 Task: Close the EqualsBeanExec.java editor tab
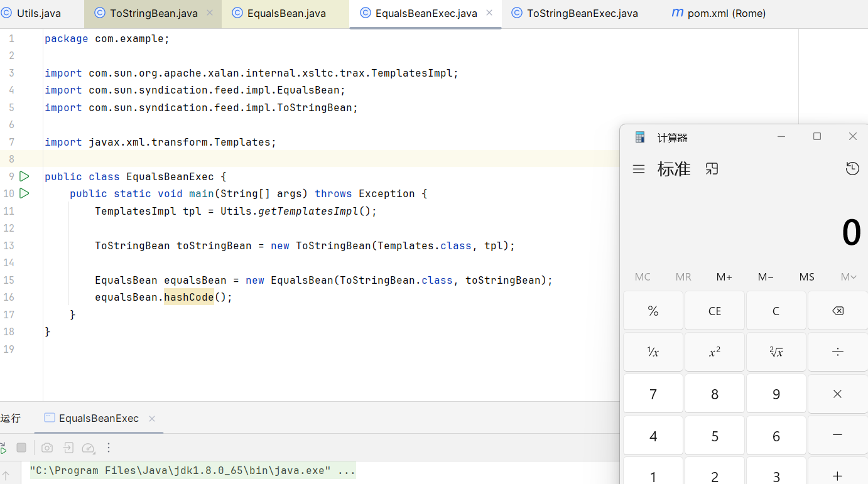click(x=489, y=13)
